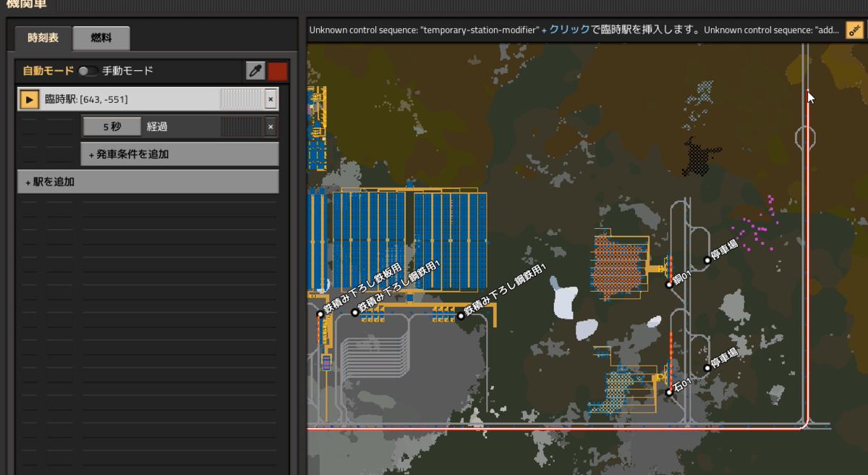This screenshot has width=868, height=475.
Task: Click the 経過 condition label
Action: pos(157,127)
